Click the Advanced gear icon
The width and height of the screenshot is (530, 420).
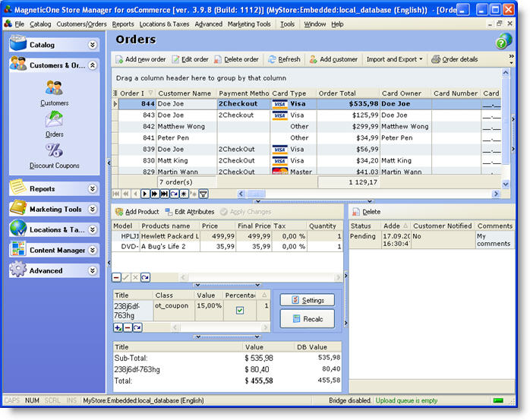pyautogui.click(x=18, y=270)
